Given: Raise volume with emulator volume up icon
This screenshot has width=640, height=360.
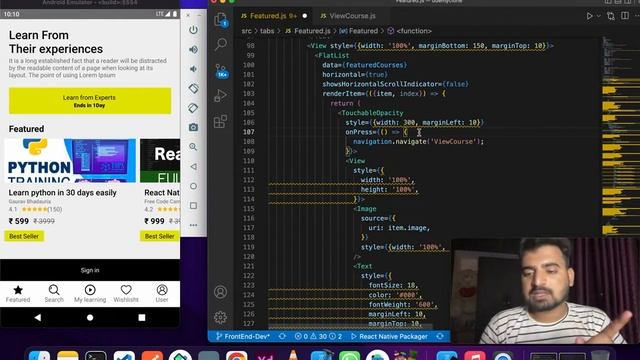Looking at the screenshot, I should [193, 49].
